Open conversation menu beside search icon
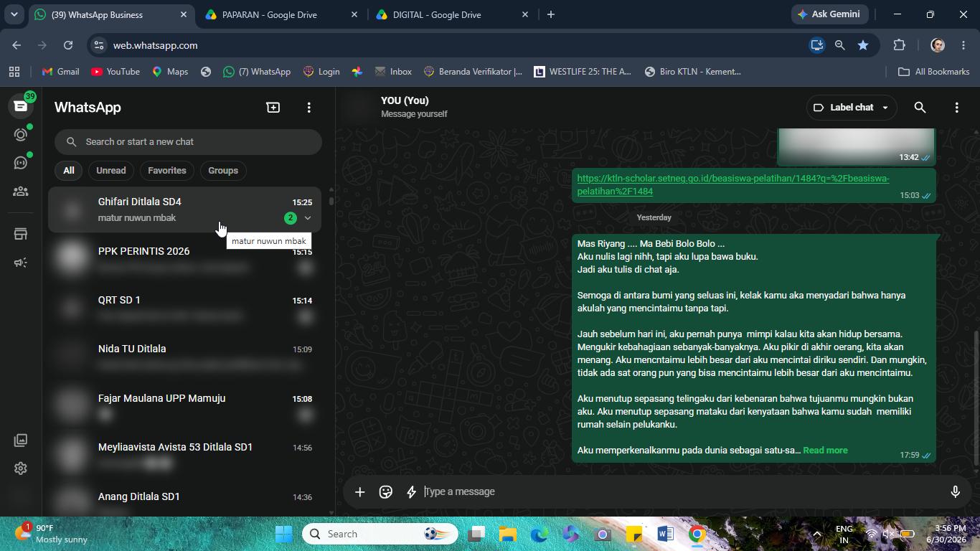The image size is (980, 551). pos(956,108)
